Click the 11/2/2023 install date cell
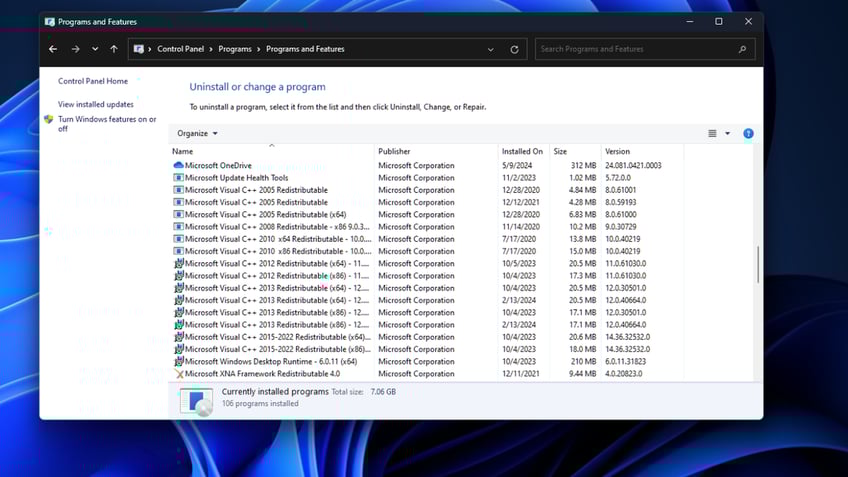Screen dimensions: 848x477 pos(519,178)
